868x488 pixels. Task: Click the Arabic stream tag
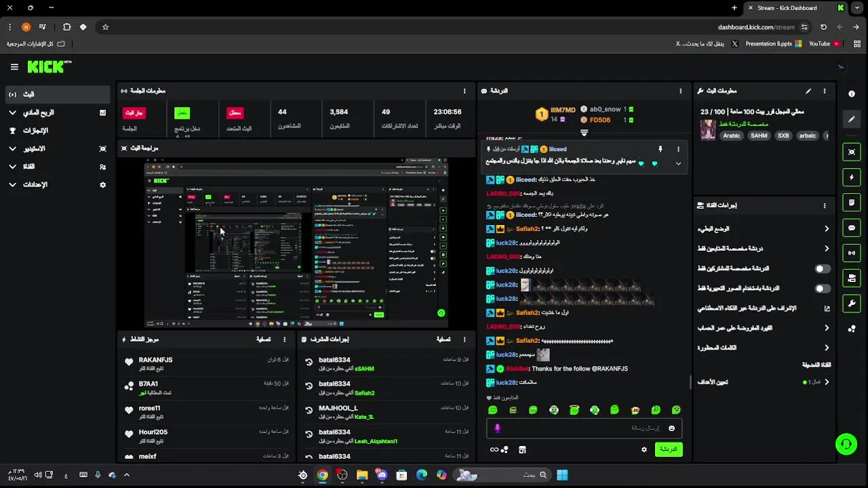click(x=732, y=136)
